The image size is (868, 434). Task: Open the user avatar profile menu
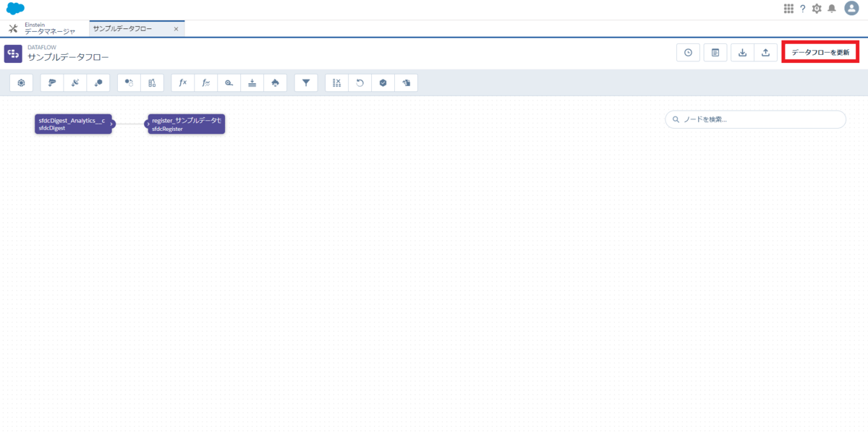point(851,8)
